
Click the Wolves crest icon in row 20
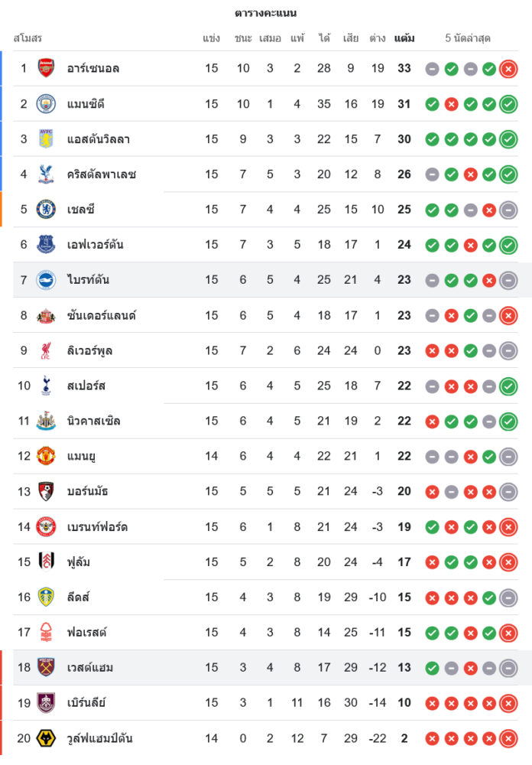click(46, 738)
